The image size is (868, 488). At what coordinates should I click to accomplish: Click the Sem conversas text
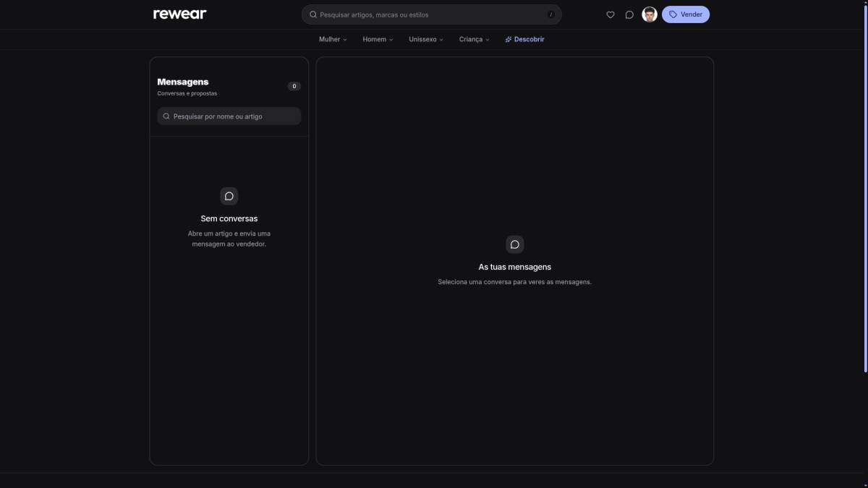[229, 218]
